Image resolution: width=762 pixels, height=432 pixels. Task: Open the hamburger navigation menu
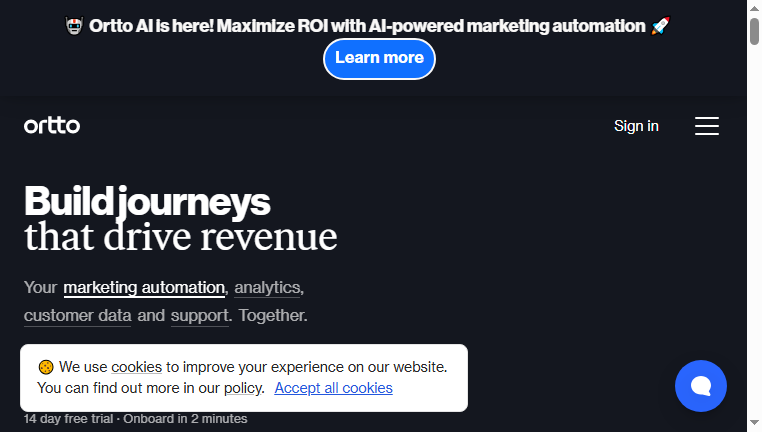pyautogui.click(x=707, y=126)
